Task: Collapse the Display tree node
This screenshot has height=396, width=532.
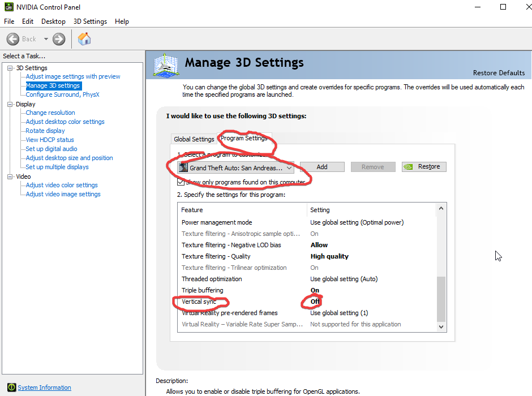Action: [11, 104]
